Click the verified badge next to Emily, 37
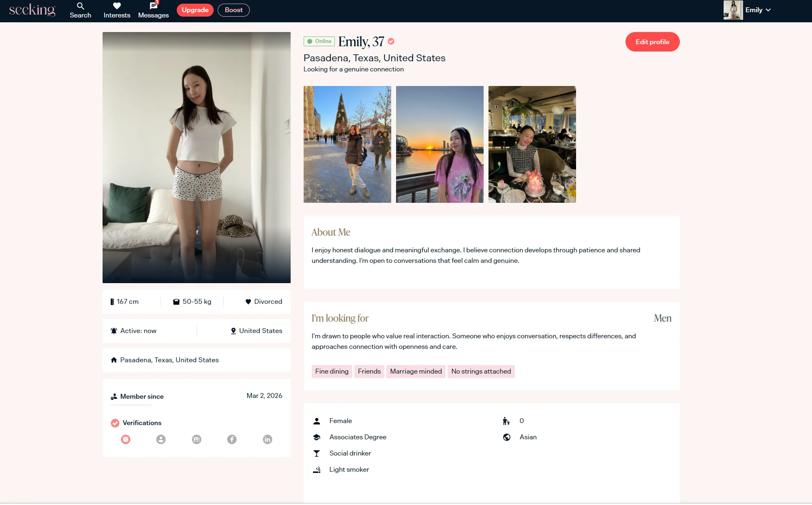Screen dimensions: 812x505 (x=391, y=41)
